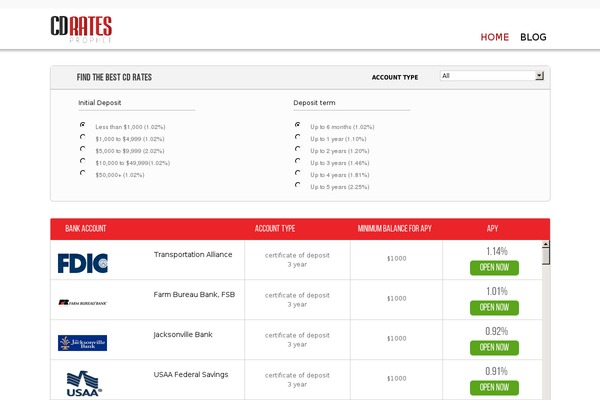The height and width of the screenshot is (400, 600).
Task: Click $1000 minimum balance for Jacksonville Bank
Action: pyautogui.click(x=396, y=338)
